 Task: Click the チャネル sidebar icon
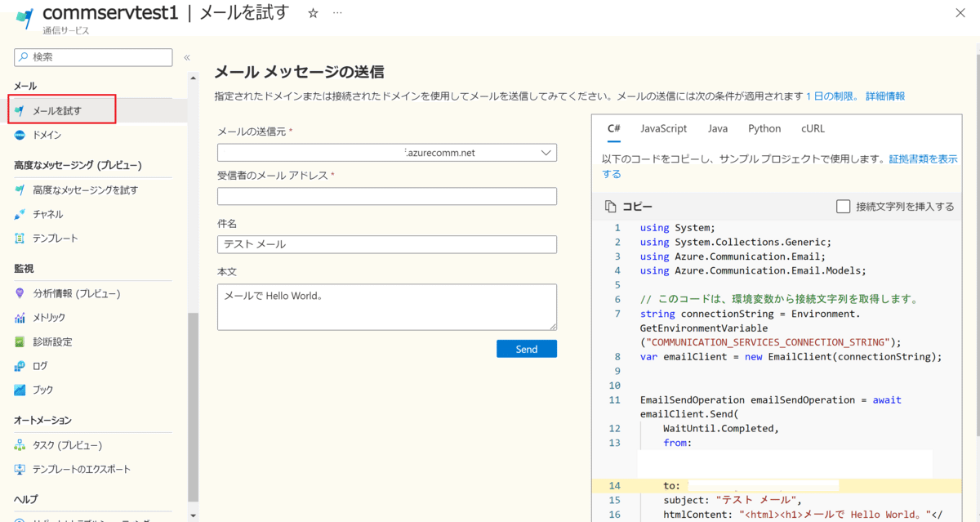tap(20, 214)
